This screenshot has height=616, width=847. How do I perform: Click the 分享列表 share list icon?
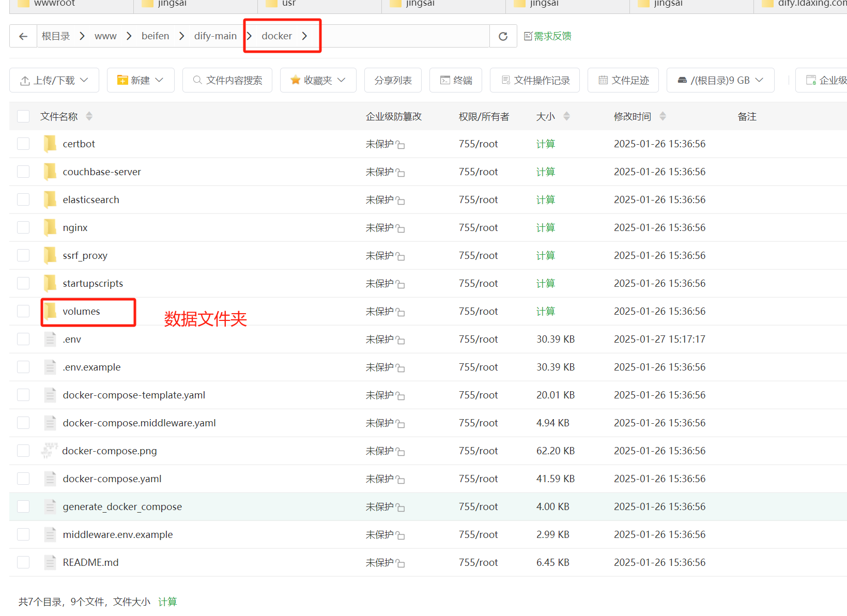click(x=393, y=80)
